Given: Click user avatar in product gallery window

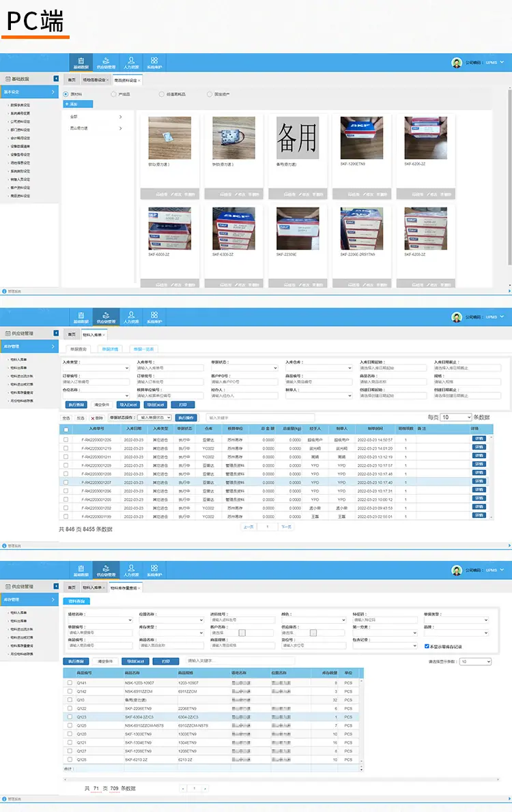Looking at the screenshot, I should (457, 63).
